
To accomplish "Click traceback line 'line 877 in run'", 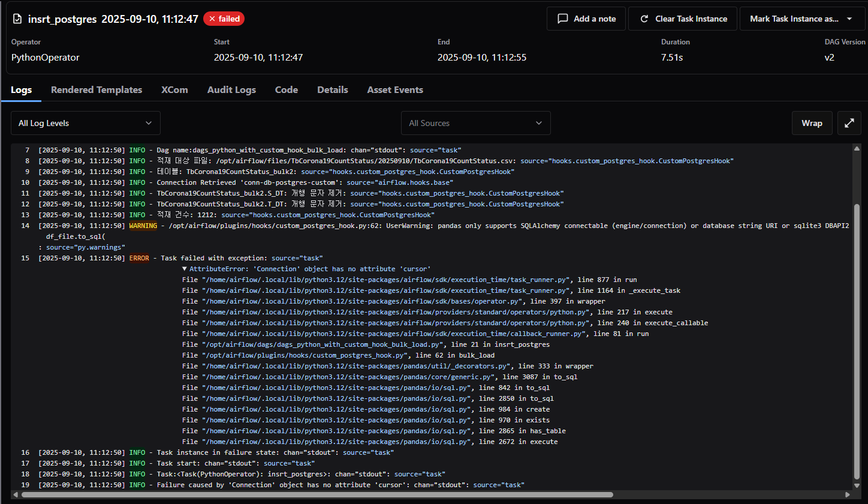I will point(409,280).
